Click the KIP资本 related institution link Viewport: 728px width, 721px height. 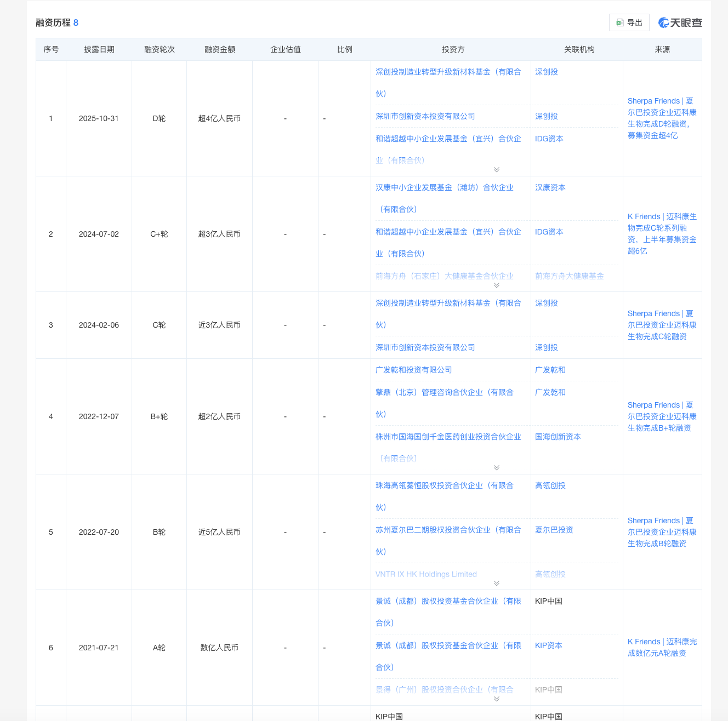click(548, 645)
